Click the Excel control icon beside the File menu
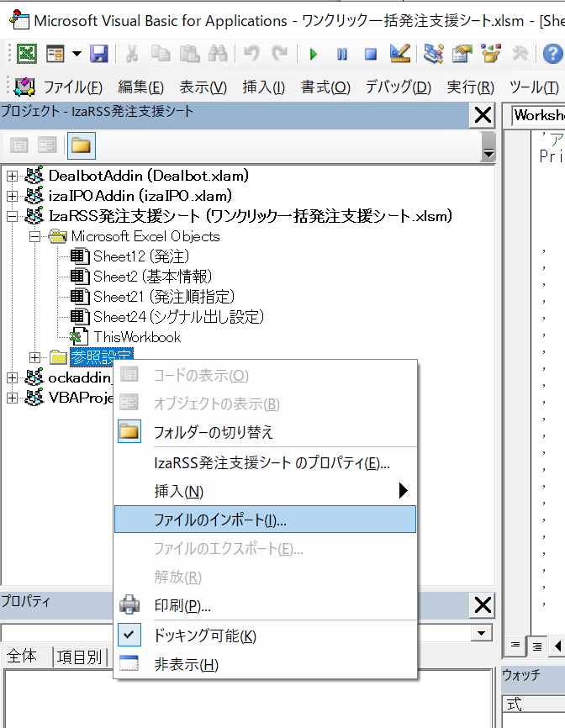565x728 pixels. (24, 87)
